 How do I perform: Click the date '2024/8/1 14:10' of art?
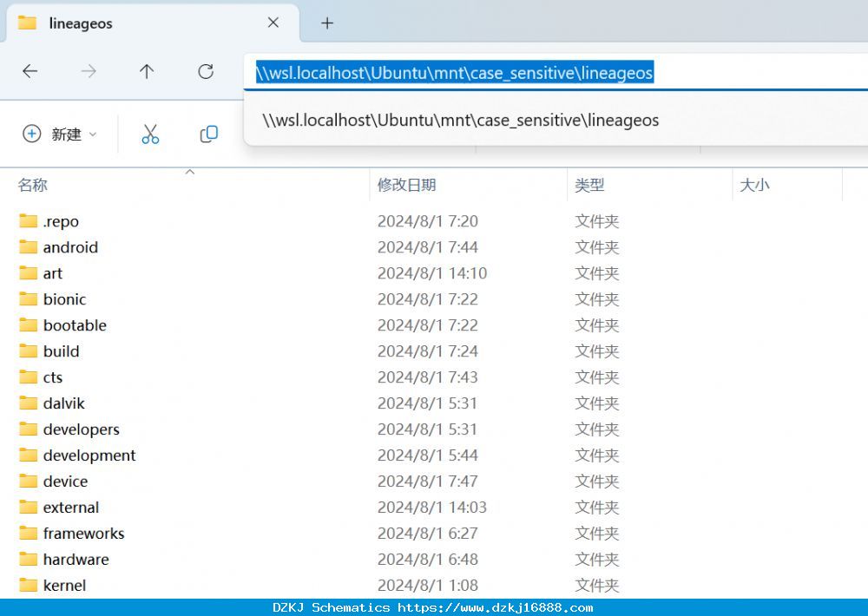click(x=432, y=272)
